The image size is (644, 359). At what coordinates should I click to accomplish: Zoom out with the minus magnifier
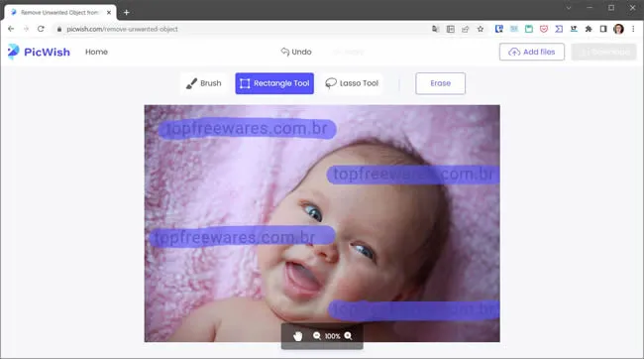[317, 336]
